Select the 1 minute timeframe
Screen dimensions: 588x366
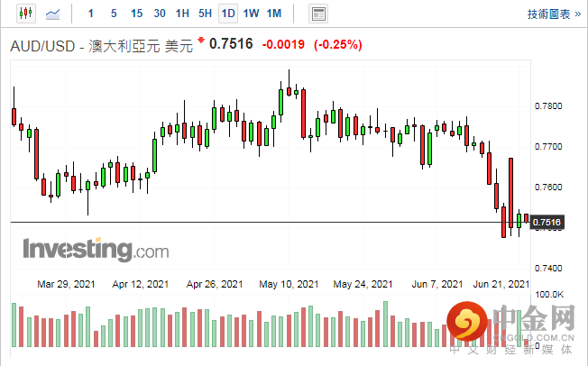(x=91, y=14)
